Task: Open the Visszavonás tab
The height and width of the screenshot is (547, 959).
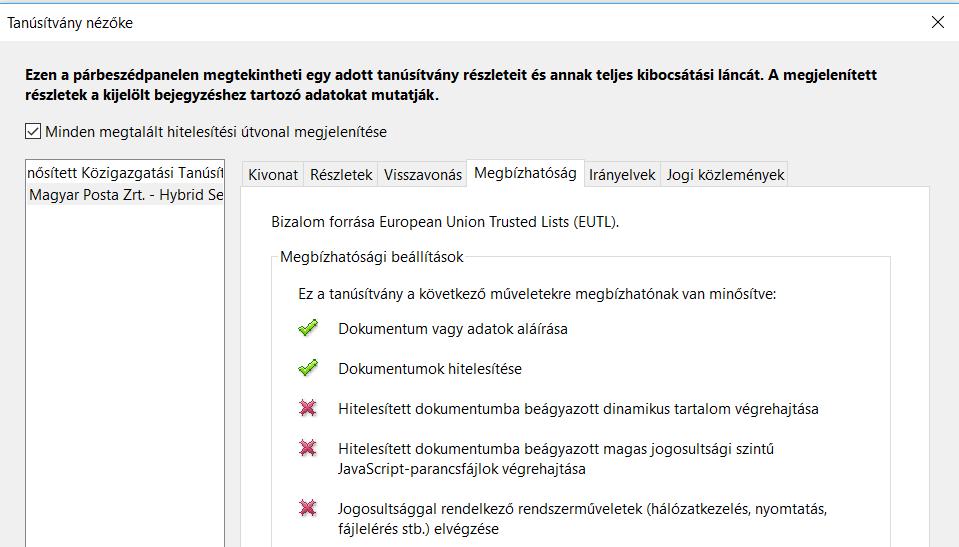Action: click(423, 174)
